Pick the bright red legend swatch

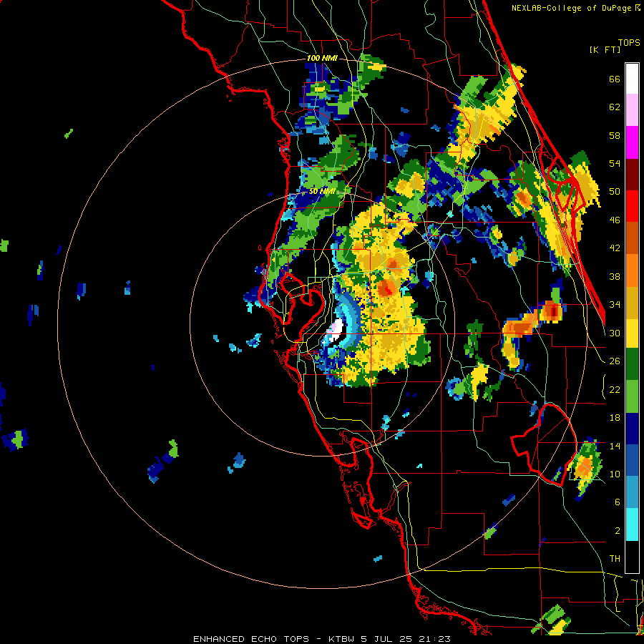(632, 206)
